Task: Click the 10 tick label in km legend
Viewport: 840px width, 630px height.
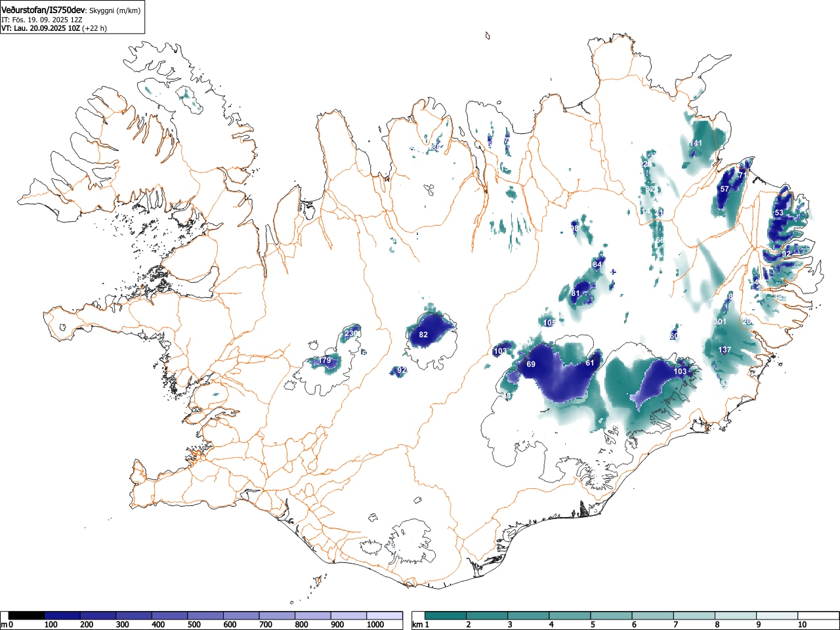Action: (802, 625)
